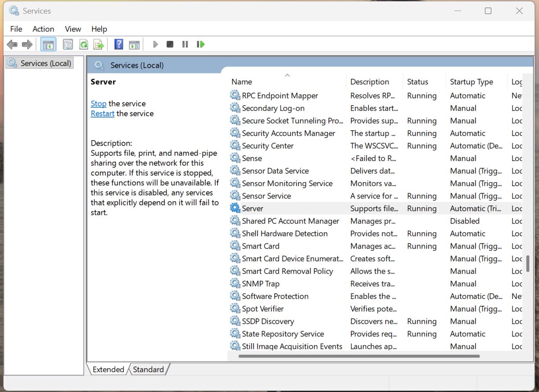Click Running status of SSDP Discovery
This screenshot has width=539, height=392.
coord(422,321)
